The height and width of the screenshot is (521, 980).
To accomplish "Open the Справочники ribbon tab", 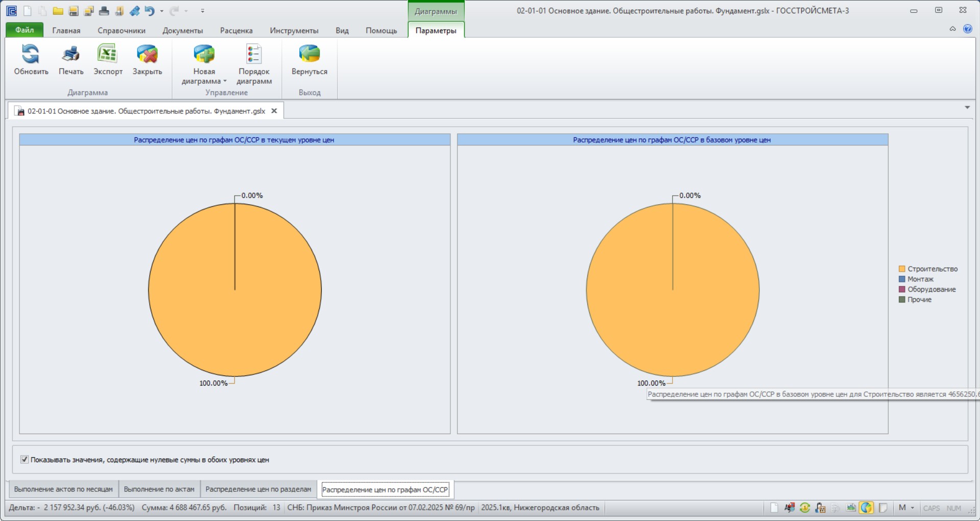I will [x=122, y=31].
